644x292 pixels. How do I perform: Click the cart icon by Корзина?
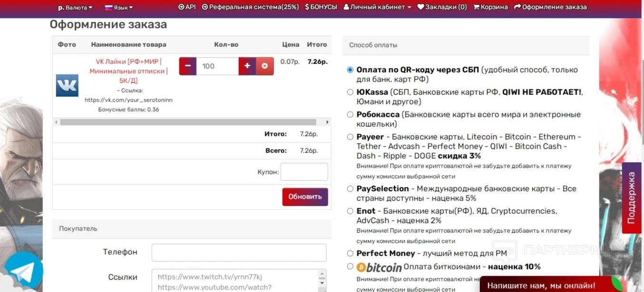[x=476, y=7]
